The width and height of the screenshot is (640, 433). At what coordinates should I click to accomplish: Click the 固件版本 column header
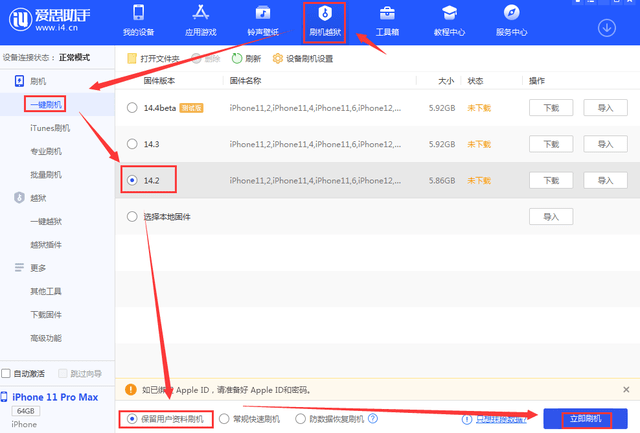pyautogui.click(x=159, y=81)
